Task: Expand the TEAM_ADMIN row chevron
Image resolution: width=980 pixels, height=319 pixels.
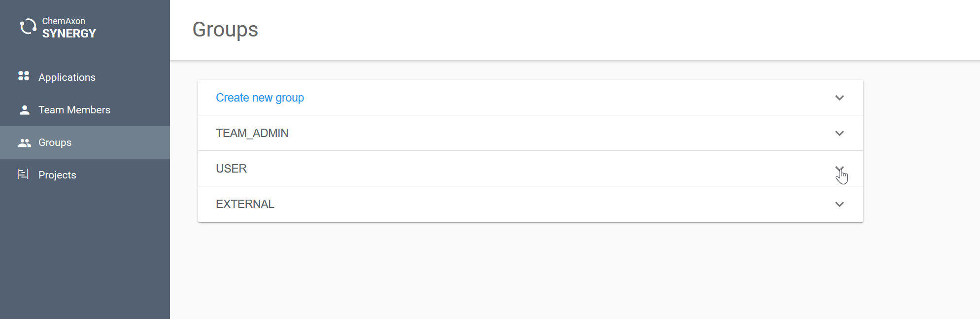Action: point(840,133)
